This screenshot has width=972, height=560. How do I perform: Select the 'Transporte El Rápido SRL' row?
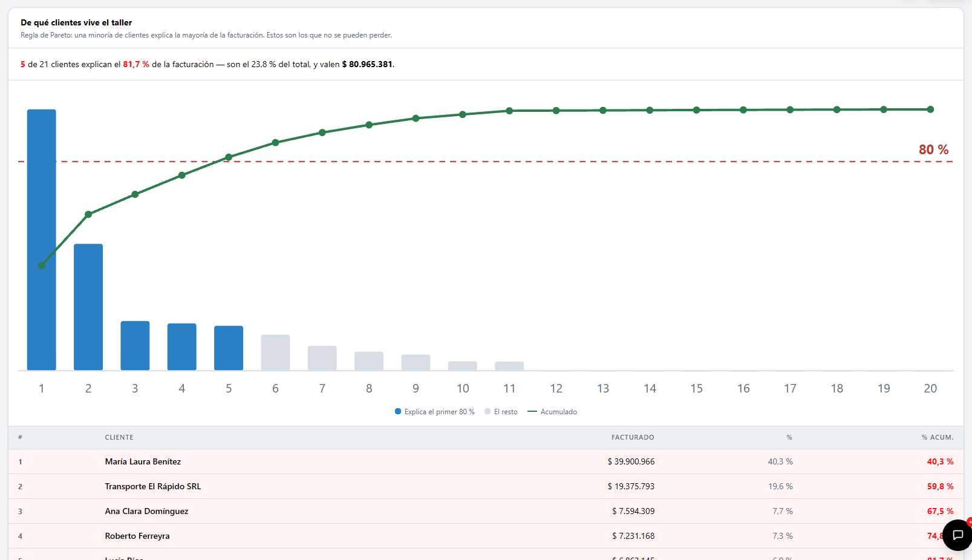click(x=486, y=486)
